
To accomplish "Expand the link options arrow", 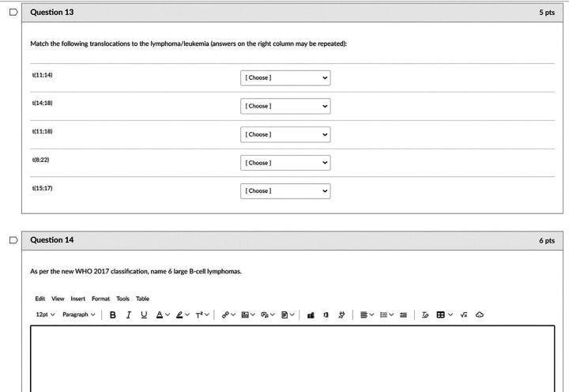I will point(233,315).
